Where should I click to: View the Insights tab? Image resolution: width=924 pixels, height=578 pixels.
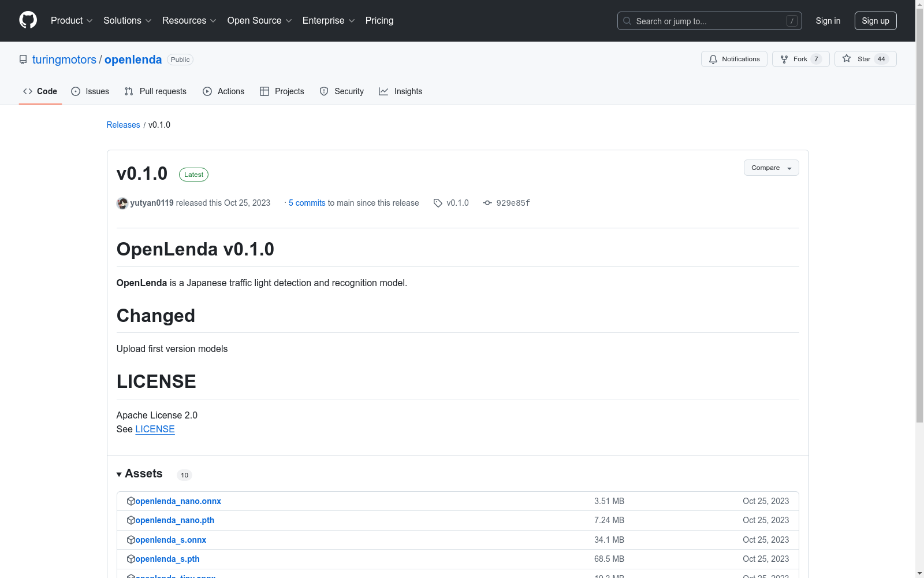tap(401, 91)
